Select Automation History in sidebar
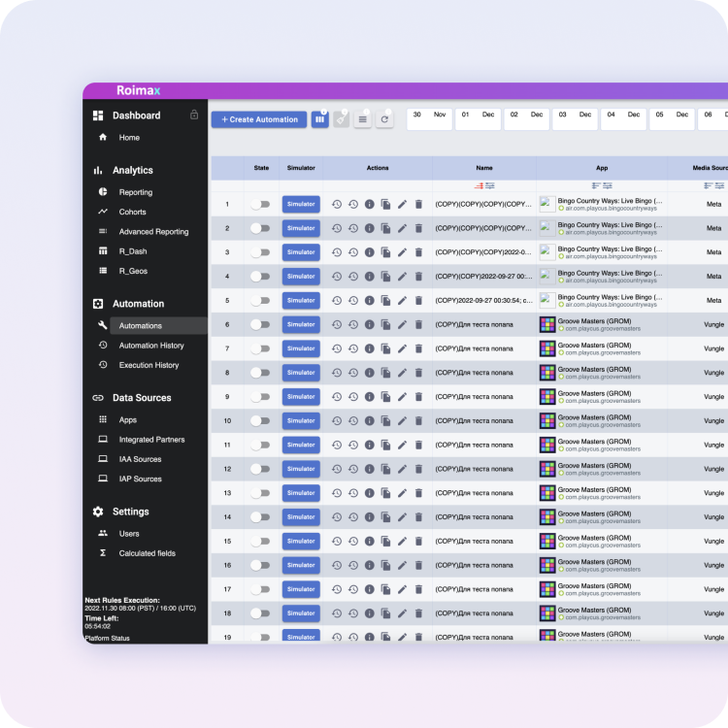The width and height of the screenshot is (728, 728). tap(151, 346)
